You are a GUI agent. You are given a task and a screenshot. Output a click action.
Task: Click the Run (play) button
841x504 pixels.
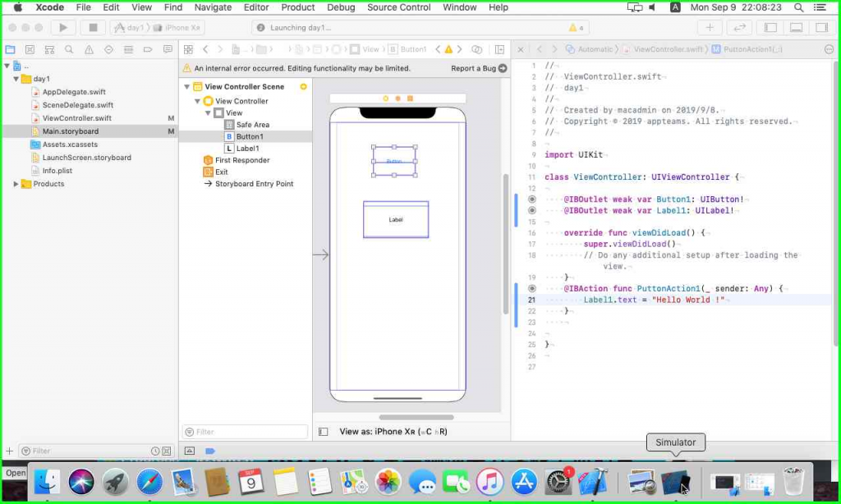(63, 27)
